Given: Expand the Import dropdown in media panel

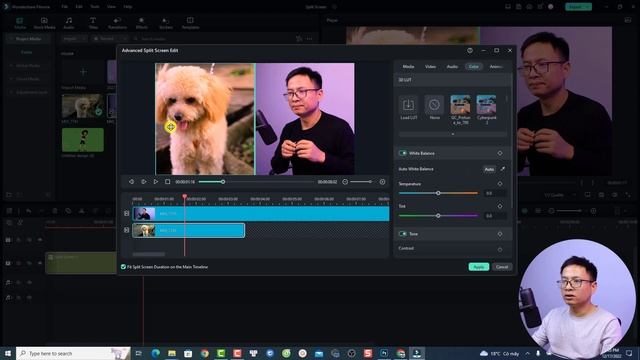Looking at the screenshot, I should pyautogui.click(x=74, y=39).
